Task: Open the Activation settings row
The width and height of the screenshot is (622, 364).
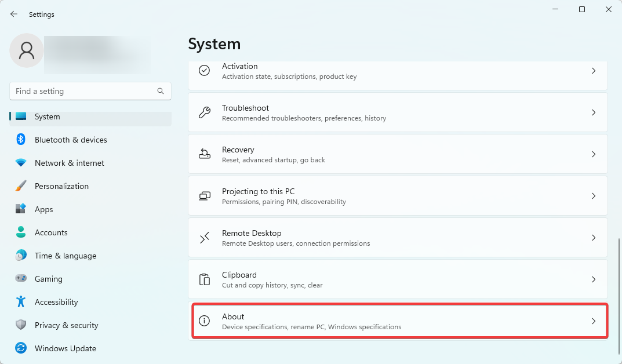Action: pos(398,75)
